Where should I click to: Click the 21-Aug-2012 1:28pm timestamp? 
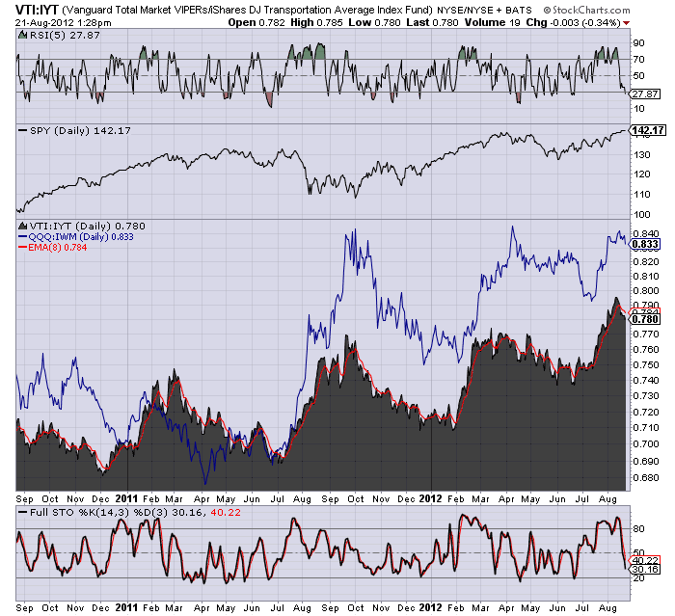(x=64, y=23)
